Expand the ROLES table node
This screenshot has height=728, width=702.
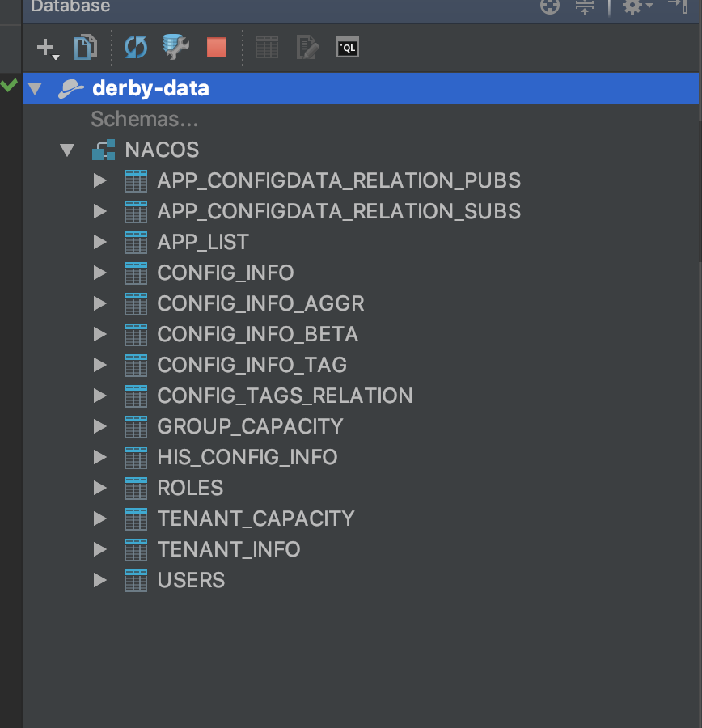pos(99,488)
